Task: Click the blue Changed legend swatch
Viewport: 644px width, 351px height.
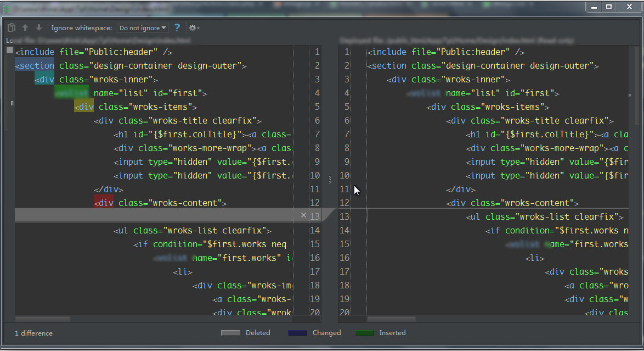Action: point(297,332)
